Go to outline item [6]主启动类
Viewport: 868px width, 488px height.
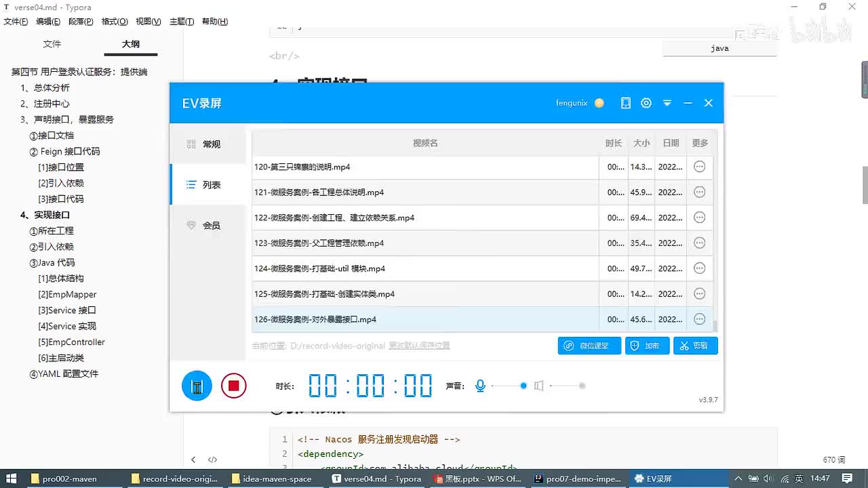[x=61, y=358]
